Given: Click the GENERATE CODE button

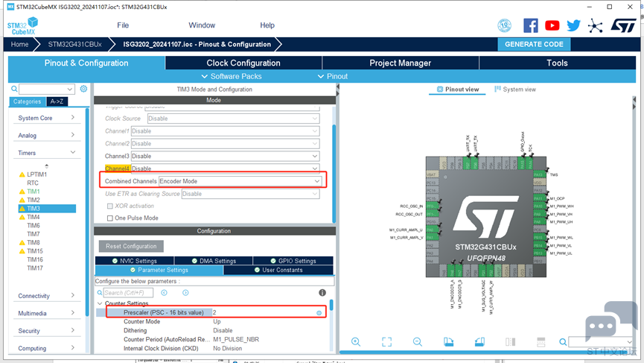Looking at the screenshot, I should coord(534,45).
